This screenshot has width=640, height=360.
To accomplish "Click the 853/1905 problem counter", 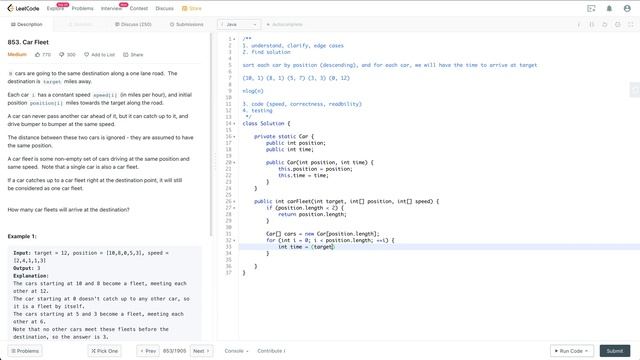I will coord(174,351).
